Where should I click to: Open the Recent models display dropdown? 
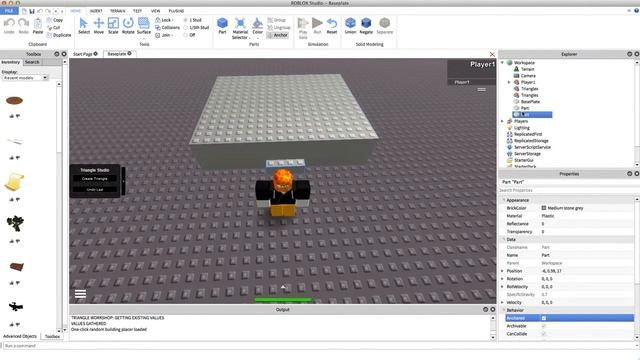click(x=25, y=78)
